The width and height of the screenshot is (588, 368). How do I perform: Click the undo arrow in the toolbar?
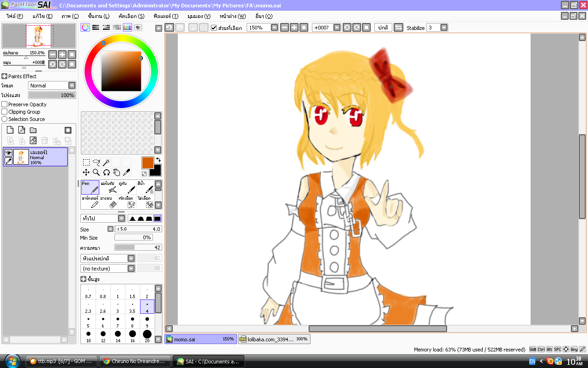169,28
